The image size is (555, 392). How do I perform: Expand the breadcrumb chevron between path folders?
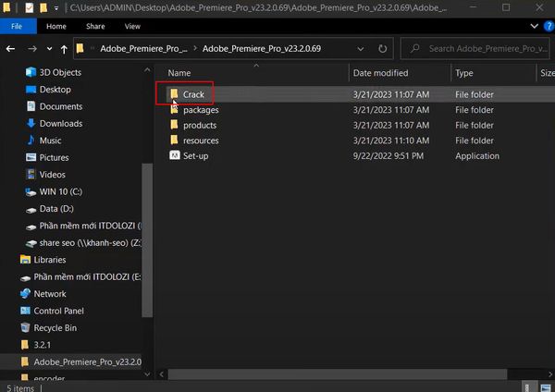(x=195, y=48)
